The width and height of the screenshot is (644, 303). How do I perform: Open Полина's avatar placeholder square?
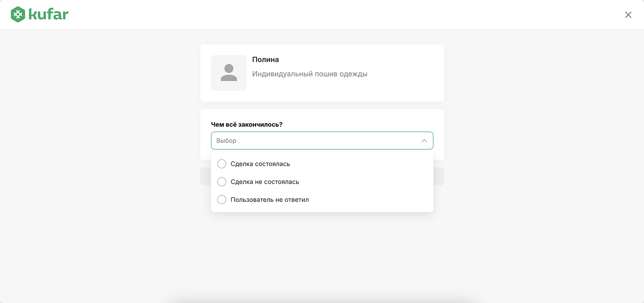(229, 73)
